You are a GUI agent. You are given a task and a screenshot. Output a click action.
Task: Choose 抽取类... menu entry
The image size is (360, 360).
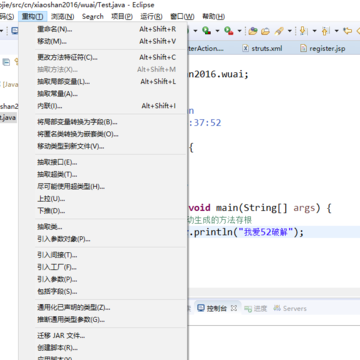(103, 227)
